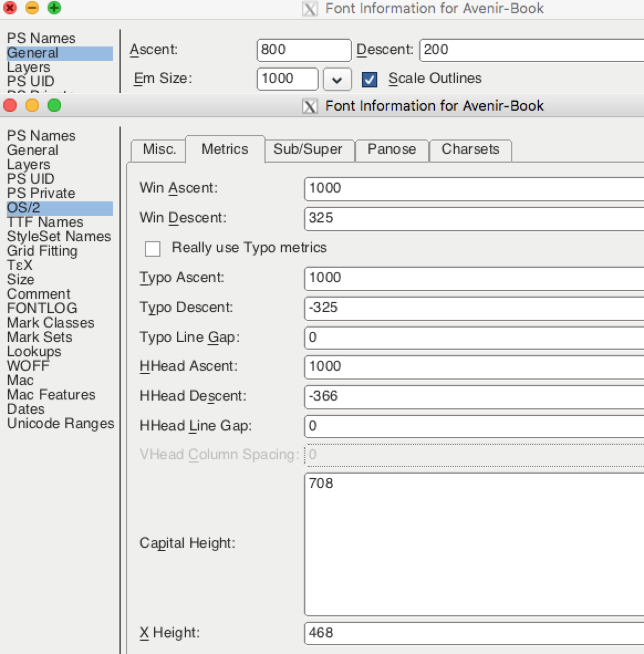Viewport: 644px width, 654px height.
Task: Select Grid Fitting in the sidebar
Action: pos(42,251)
